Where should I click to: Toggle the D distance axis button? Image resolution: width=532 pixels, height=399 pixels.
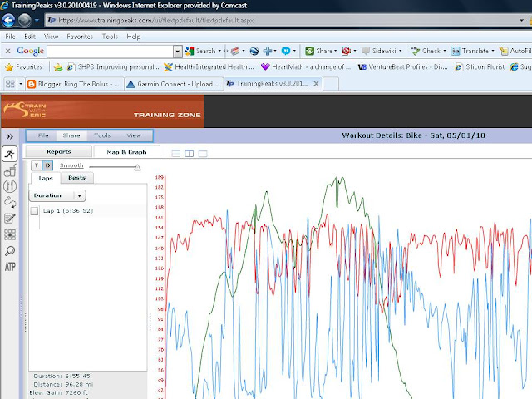[x=48, y=165]
